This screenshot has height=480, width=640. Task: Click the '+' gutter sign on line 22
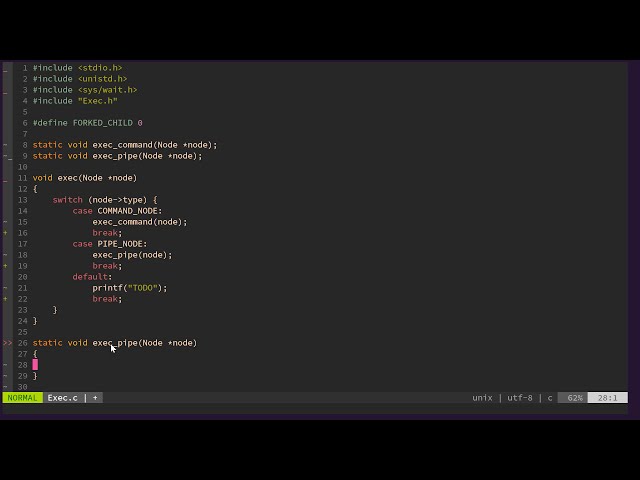tap(5, 299)
